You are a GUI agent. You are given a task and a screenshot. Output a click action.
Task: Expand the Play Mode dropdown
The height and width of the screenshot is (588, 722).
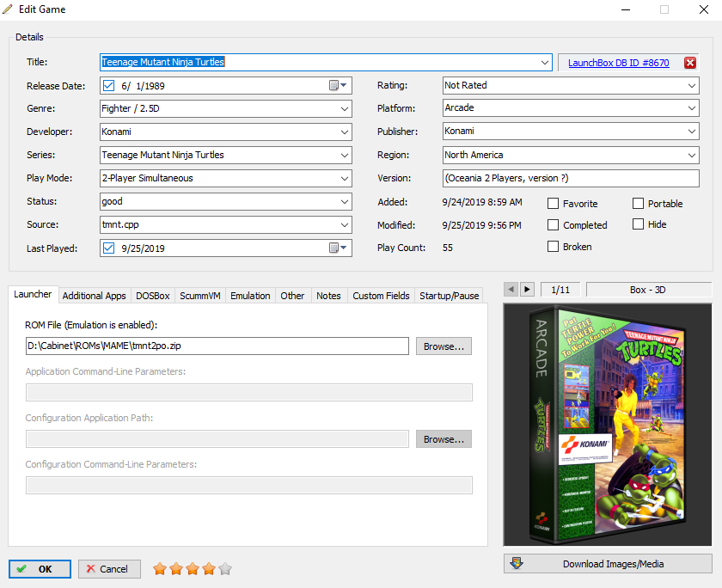(345, 178)
